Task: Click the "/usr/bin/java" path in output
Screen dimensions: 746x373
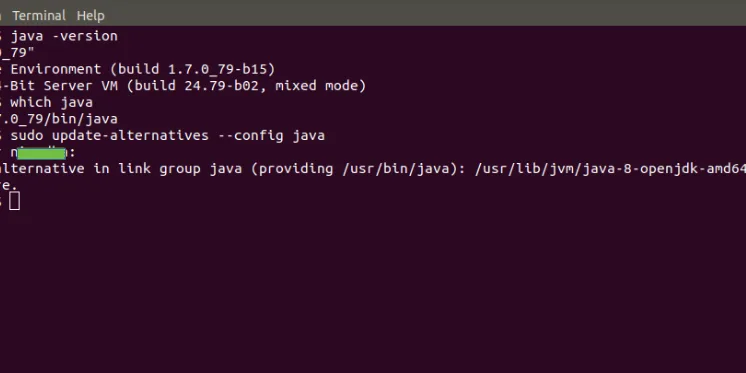Action: 396,168
